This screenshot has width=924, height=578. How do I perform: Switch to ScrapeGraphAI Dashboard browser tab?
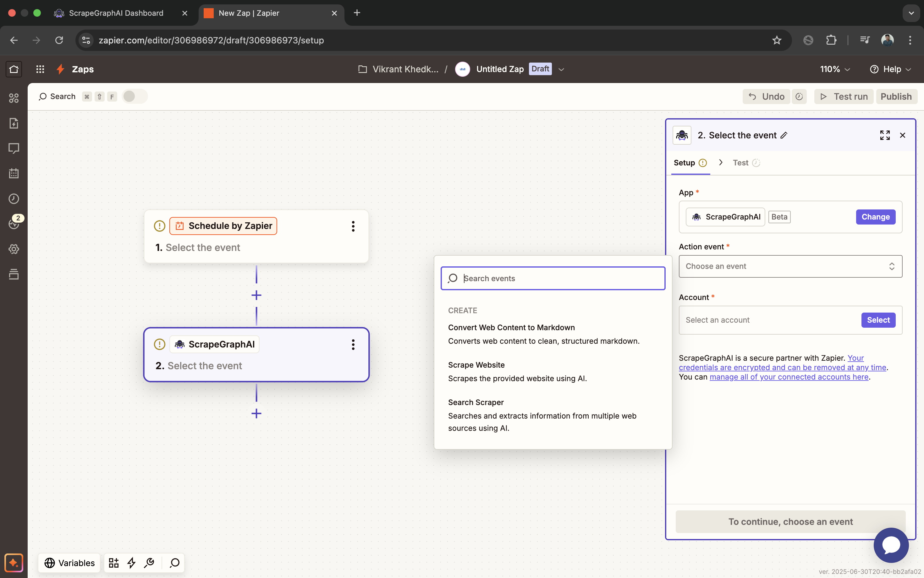pos(121,13)
